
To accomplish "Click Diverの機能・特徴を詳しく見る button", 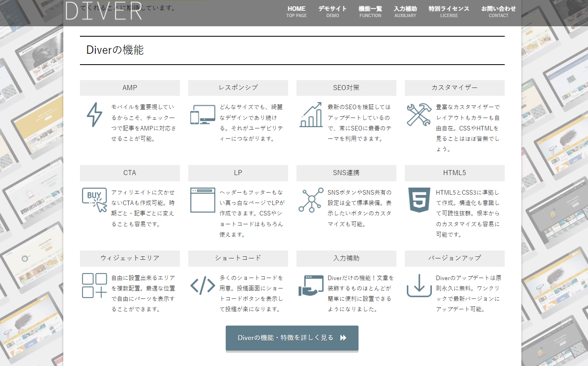I will 292,338.
